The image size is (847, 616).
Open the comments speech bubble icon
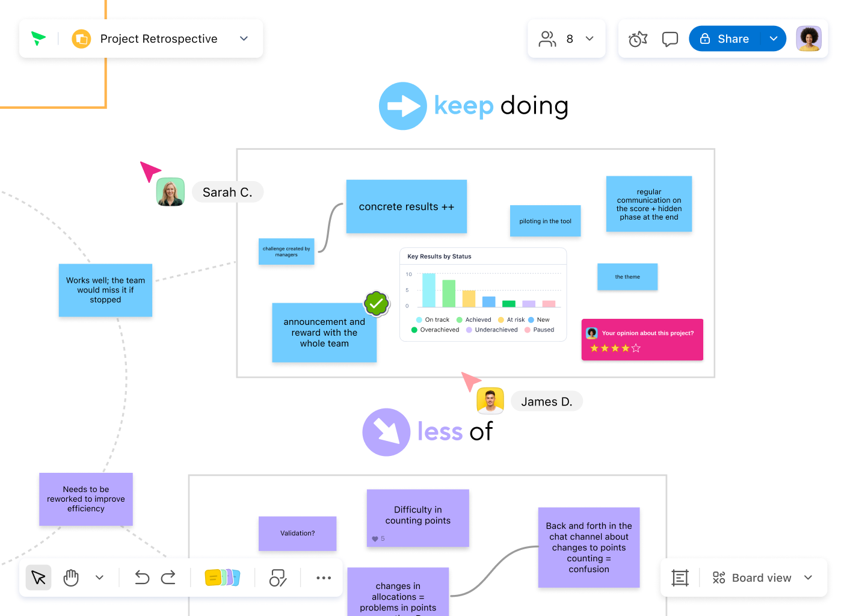coord(670,39)
